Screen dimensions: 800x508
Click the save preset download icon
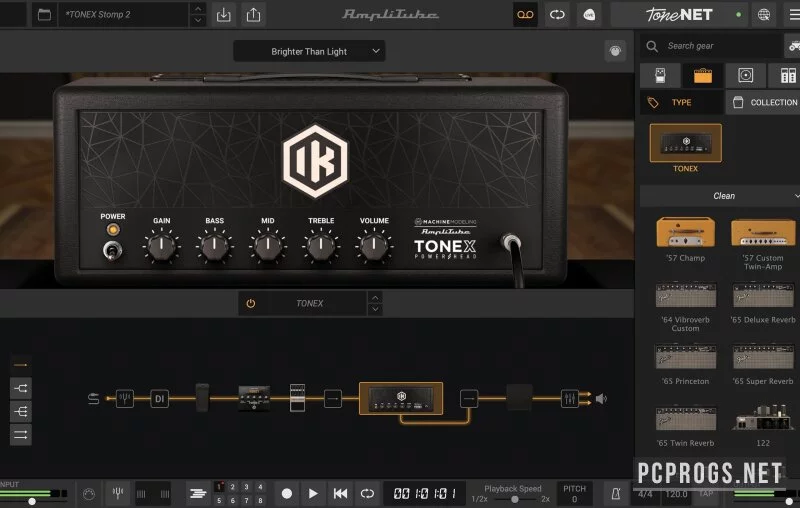click(x=223, y=15)
